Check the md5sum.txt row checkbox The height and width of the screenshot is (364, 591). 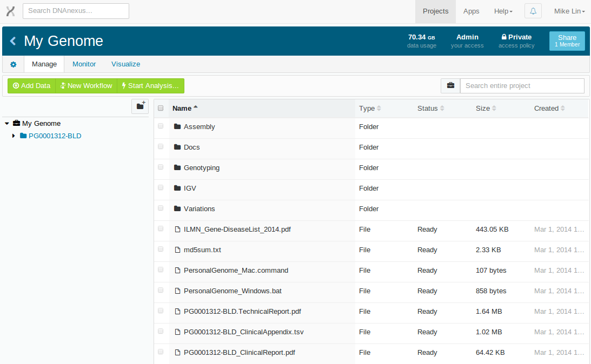click(161, 249)
